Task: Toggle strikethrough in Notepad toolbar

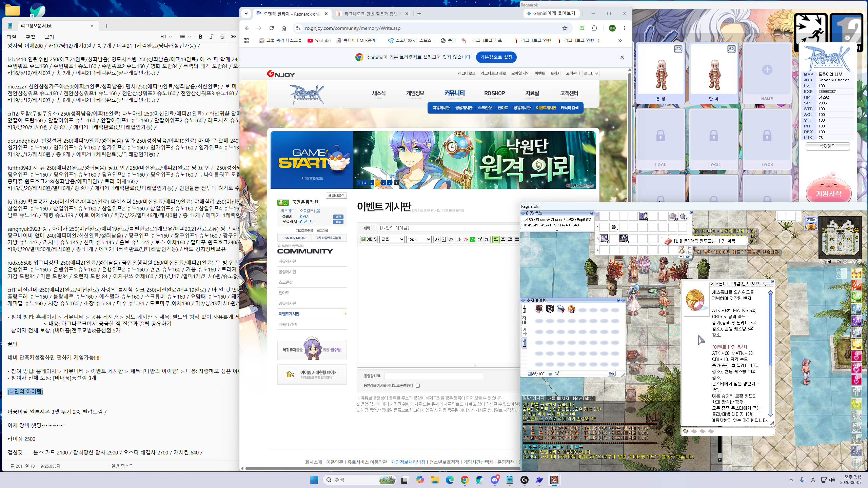Action: coord(222,37)
